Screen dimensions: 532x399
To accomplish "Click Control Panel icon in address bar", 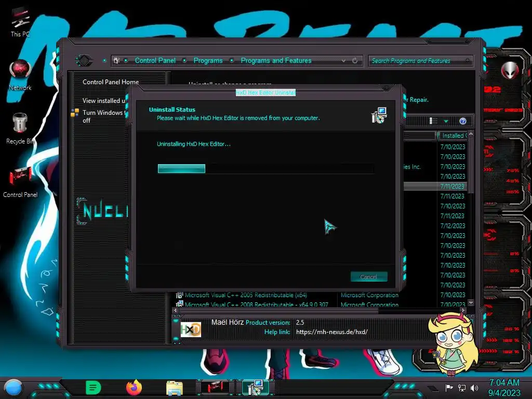I will point(116,61).
